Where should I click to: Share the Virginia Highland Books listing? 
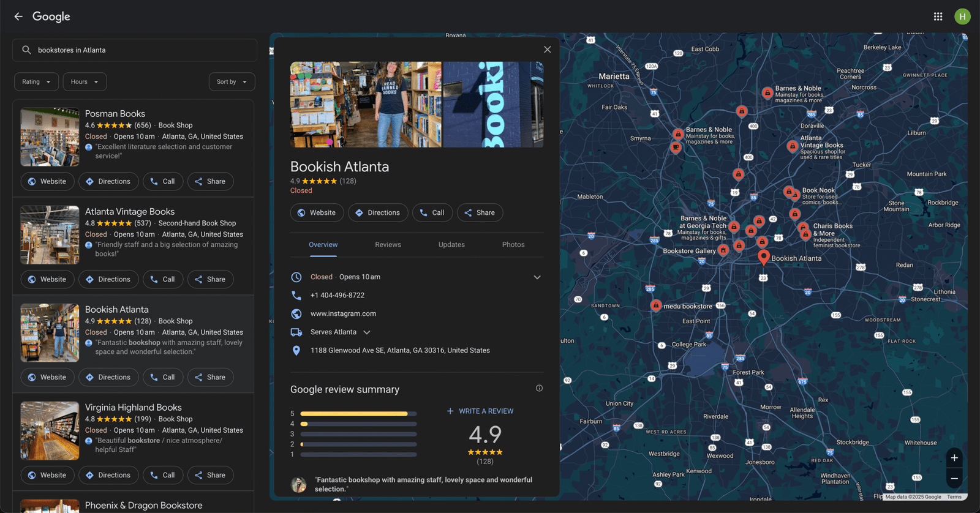point(210,475)
